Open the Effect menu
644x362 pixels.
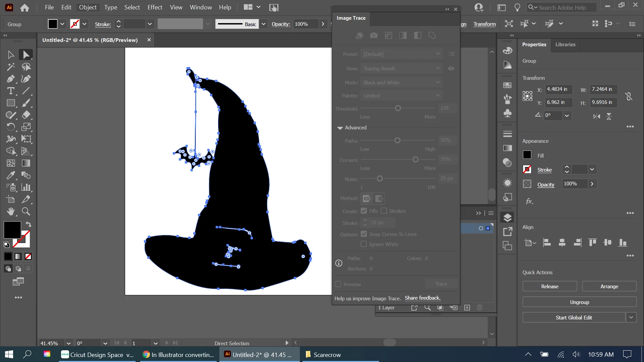(155, 7)
